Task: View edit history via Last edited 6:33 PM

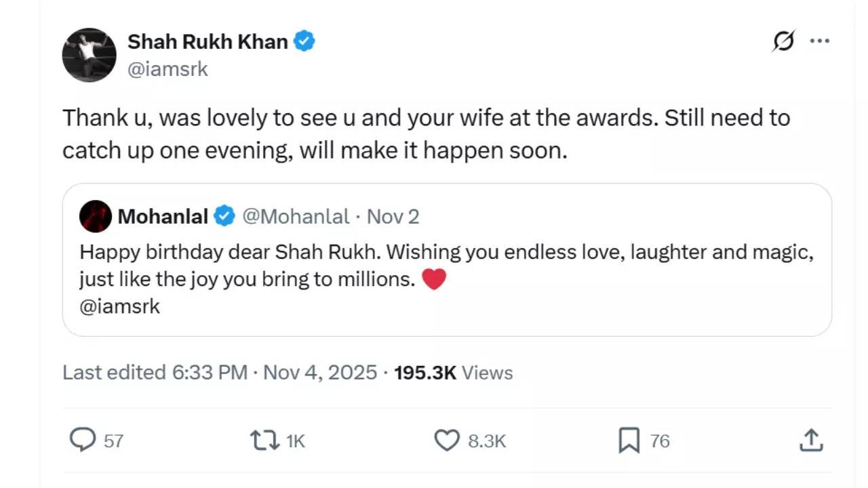Action: [155, 373]
